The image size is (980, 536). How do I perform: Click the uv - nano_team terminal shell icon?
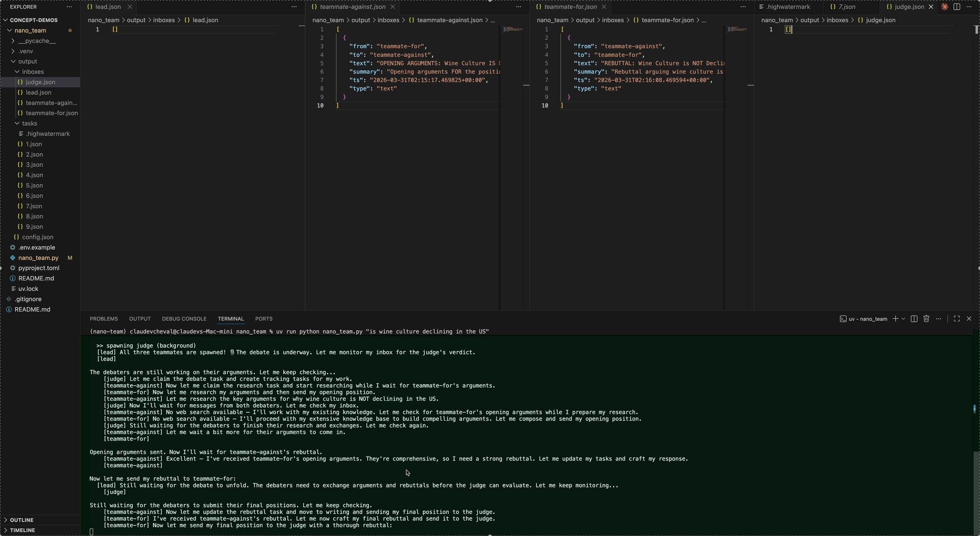tap(844, 319)
